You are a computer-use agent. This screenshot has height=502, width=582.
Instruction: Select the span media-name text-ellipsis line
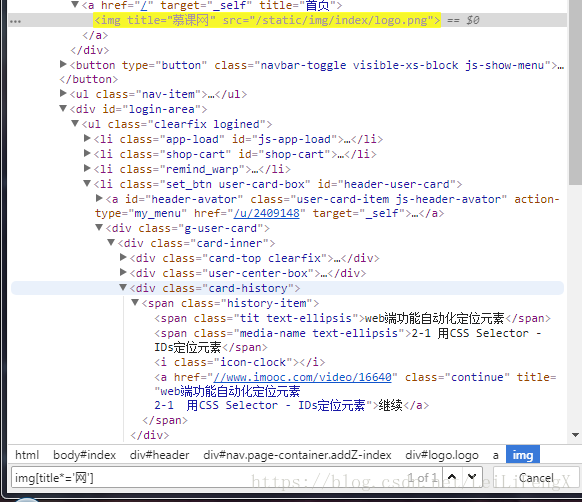348,340
